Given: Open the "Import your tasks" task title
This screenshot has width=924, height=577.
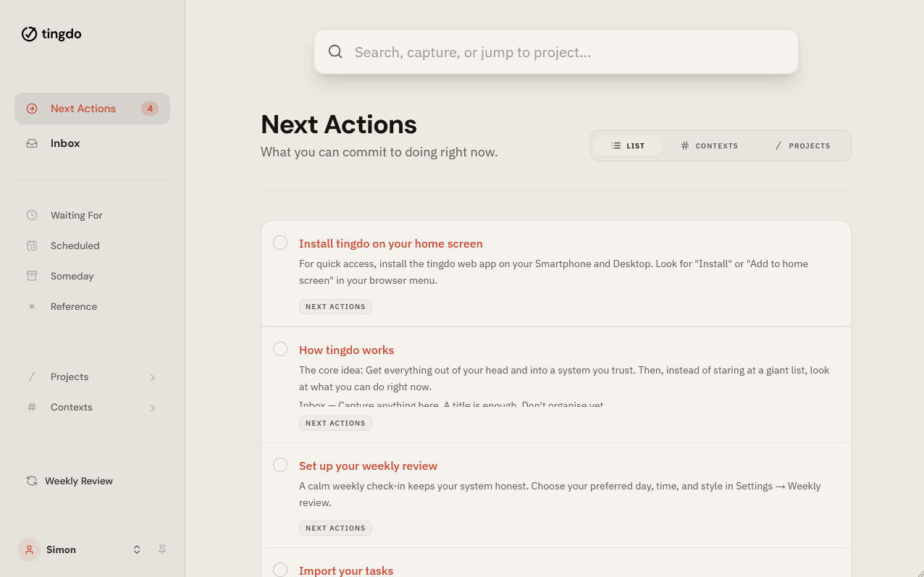Looking at the screenshot, I should (x=346, y=570).
